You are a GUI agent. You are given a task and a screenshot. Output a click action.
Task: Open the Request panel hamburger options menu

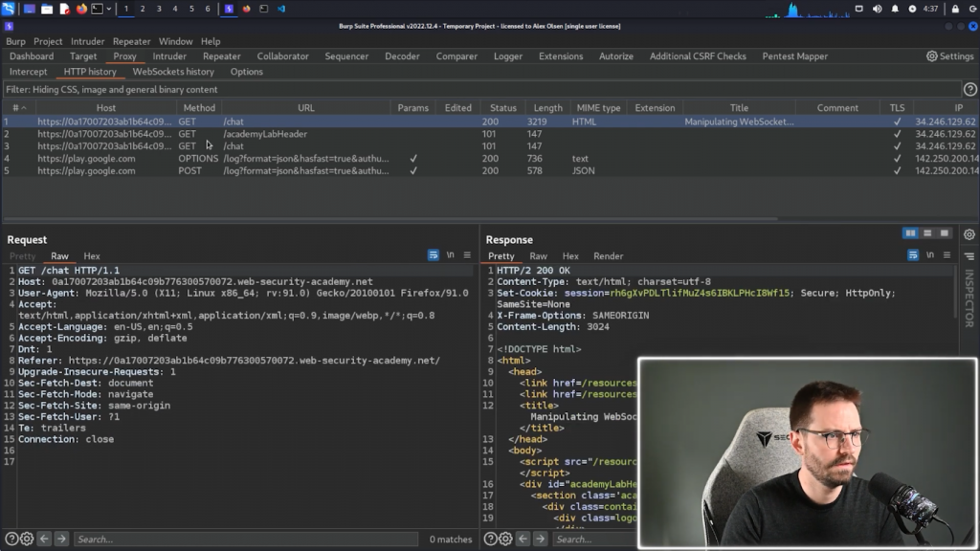[x=467, y=255]
